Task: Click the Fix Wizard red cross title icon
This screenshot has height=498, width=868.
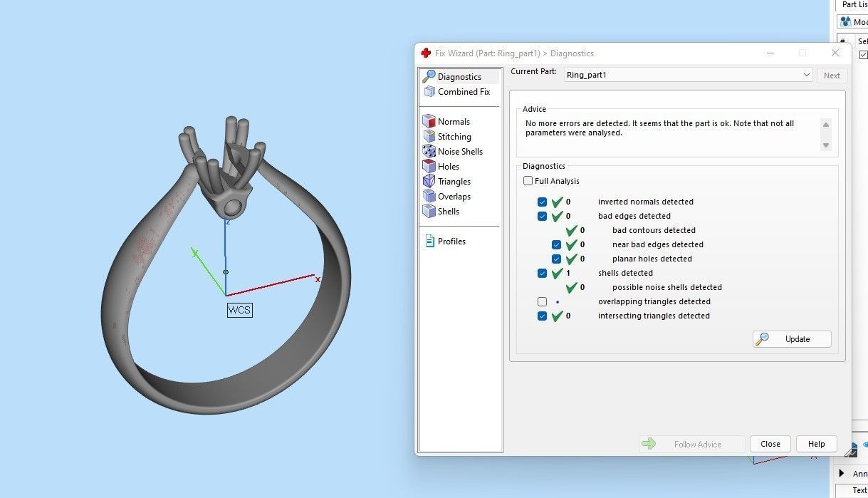Action: pos(426,53)
